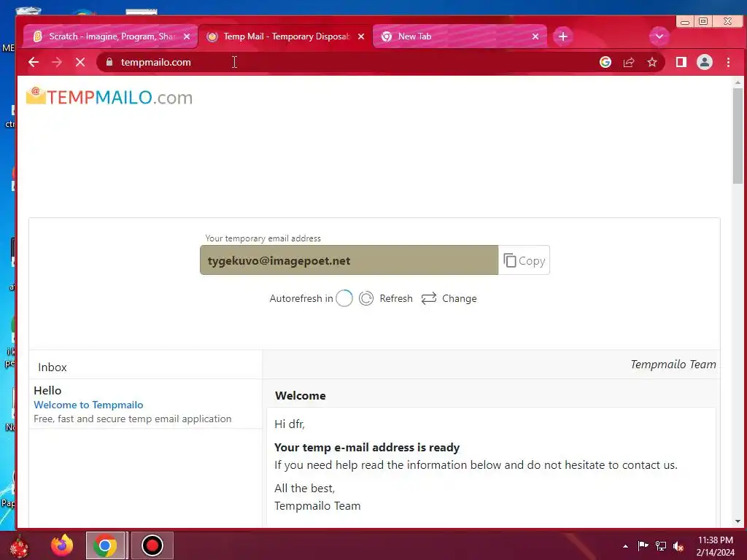The height and width of the screenshot is (560, 747).
Task: Go back using the browser back arrow
Action: (x=34, y=63)
